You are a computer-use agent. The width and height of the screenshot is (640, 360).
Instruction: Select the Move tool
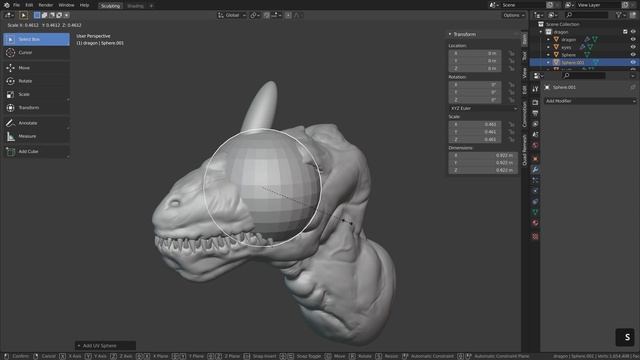(x=36, y=68)
